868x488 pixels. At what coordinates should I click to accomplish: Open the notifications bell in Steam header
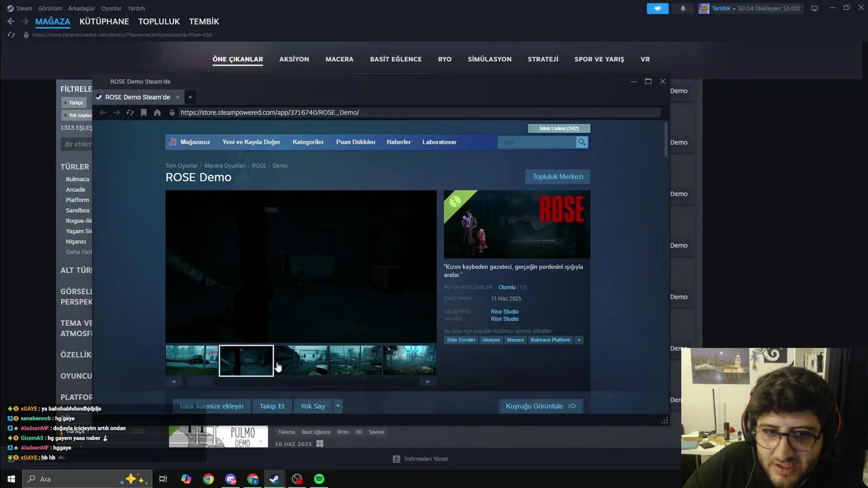(683, 8)
